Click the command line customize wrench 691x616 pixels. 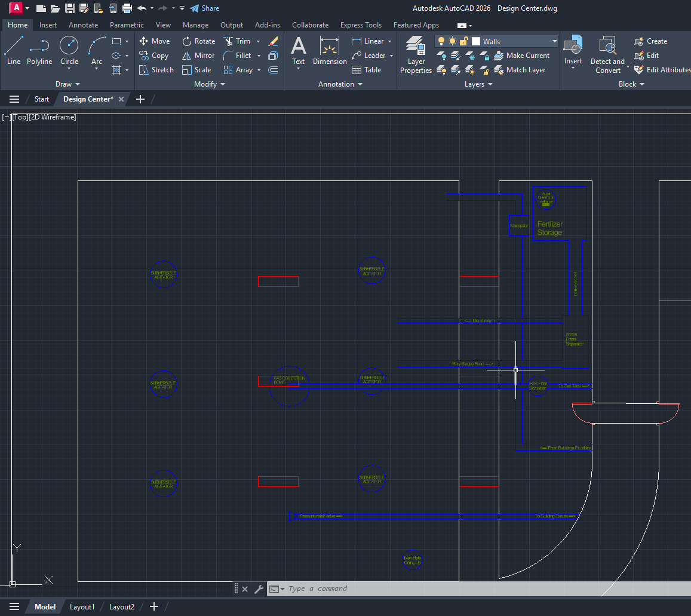[259, 589]
